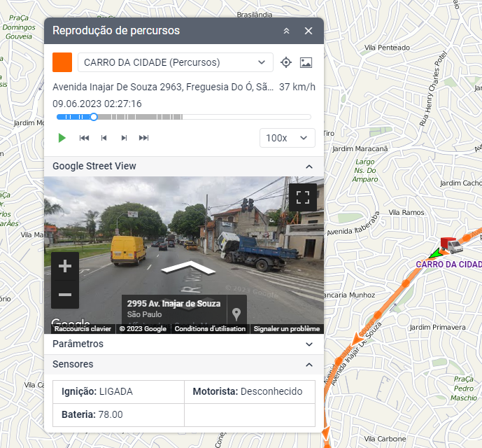The height and width of the screenshot is (448, 482).
Task: Click the orange track color swatch
Action: tap(62, 62)
